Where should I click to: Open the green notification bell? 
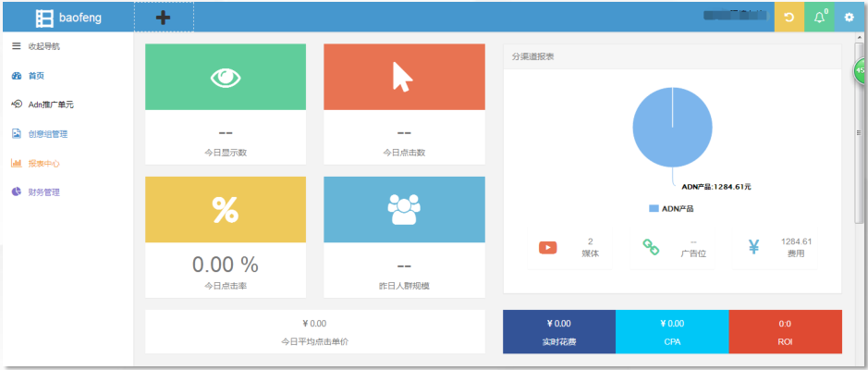tap(819, 18)
